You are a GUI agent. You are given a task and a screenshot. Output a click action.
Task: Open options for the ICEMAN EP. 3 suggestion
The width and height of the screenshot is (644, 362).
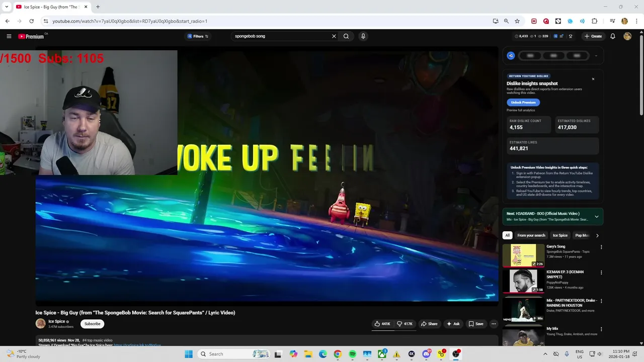tap(601, 273)
